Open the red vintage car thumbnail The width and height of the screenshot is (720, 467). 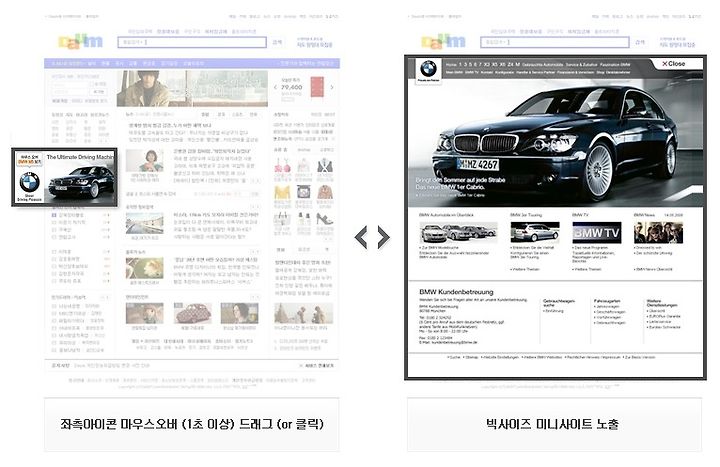[x=192, y=314]
